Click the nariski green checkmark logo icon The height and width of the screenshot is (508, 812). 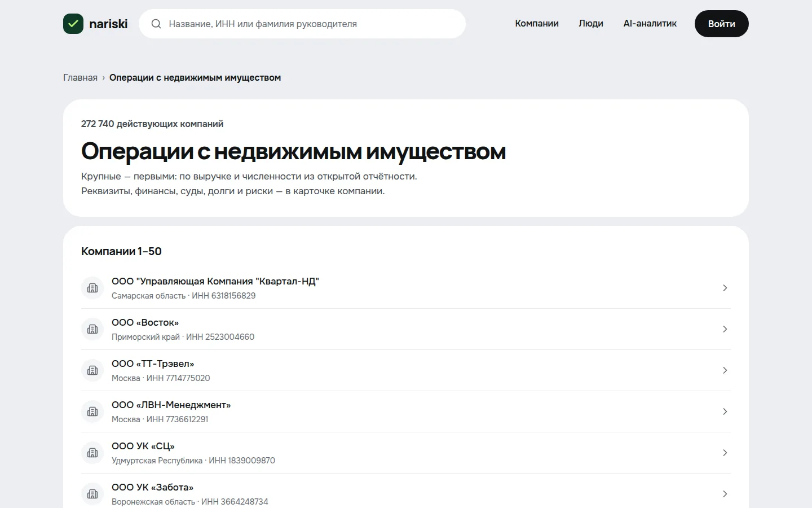tap(73, 24)
